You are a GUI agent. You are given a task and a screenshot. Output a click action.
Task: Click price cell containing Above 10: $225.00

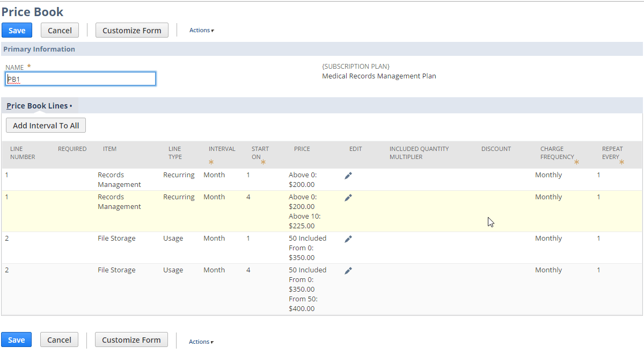click(x=304, y=211)
